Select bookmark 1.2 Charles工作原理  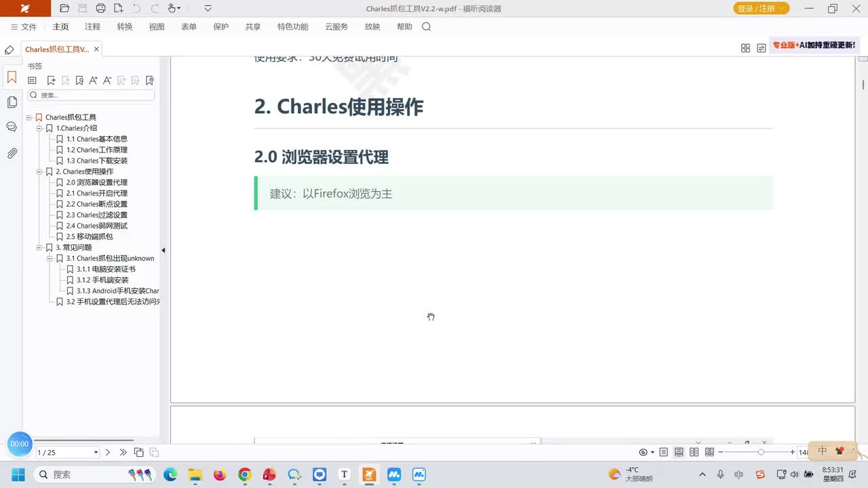96,150
